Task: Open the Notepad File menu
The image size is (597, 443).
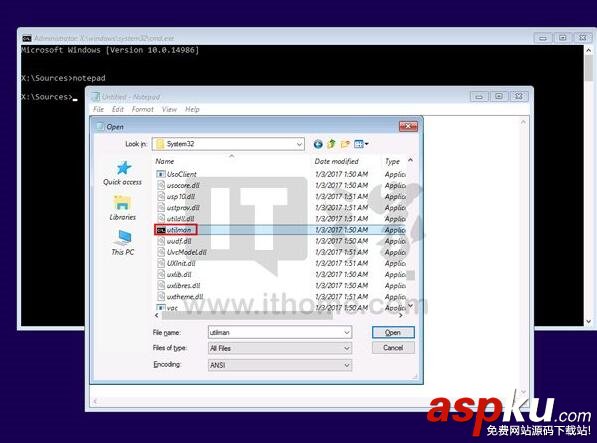Action: click(99, 109)
